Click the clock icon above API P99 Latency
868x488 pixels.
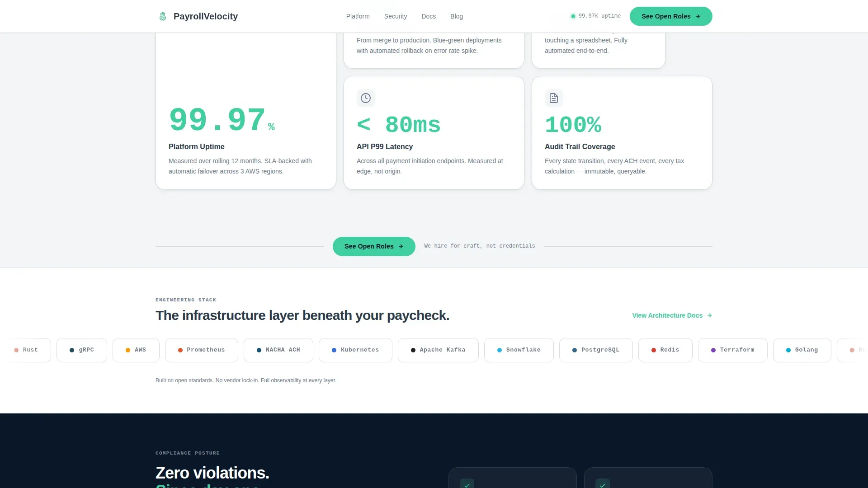click(x=366, y=98)
